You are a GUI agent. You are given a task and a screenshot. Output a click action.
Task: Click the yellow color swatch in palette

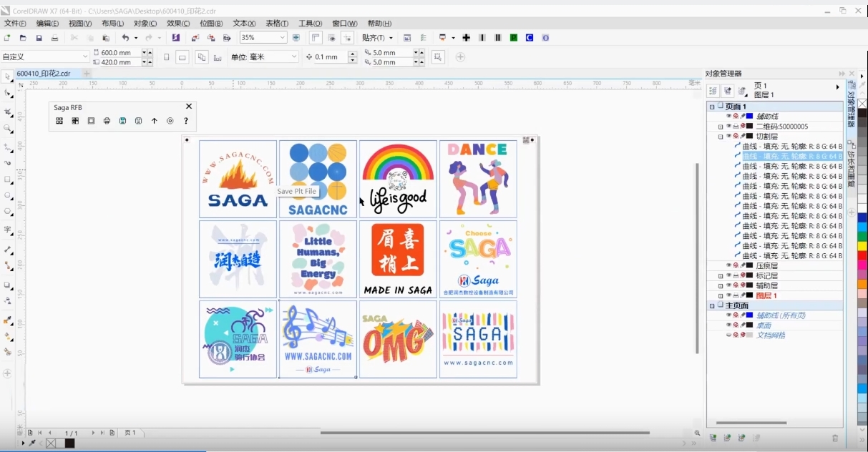coord(862,246)
